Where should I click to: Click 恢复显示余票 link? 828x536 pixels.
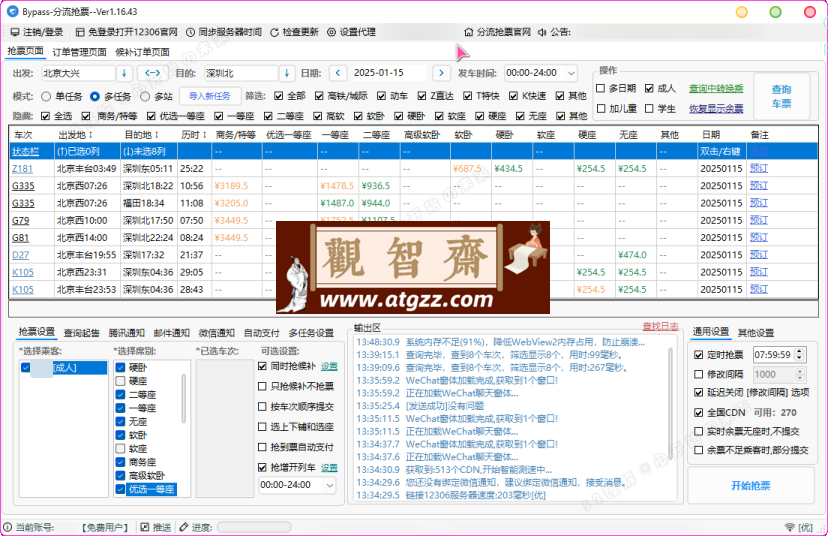pyautogui.click(x=716, y=108)
